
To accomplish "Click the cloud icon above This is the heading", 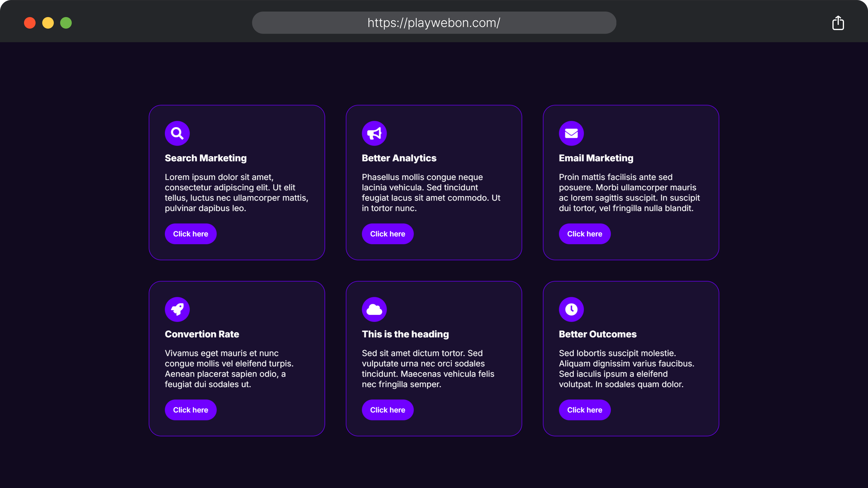I will [374, 310].
